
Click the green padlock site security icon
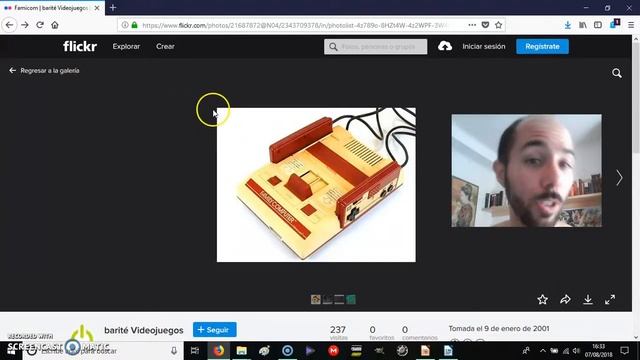(134, 25)
